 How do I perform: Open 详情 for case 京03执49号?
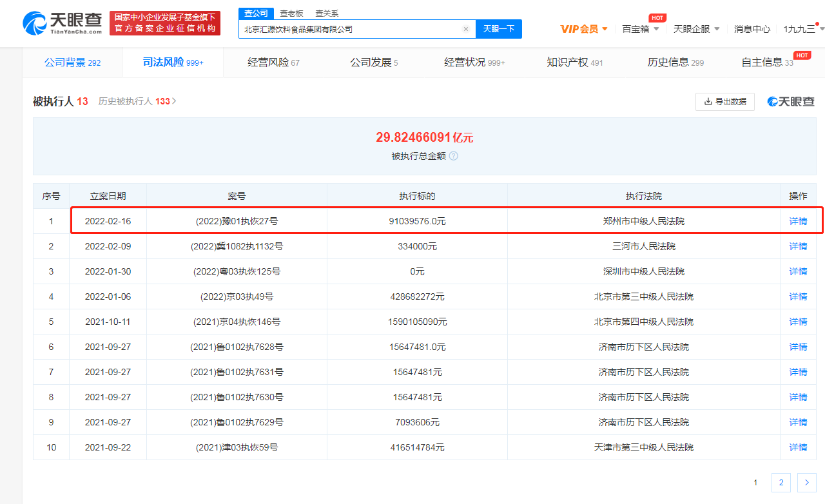(x=798, y=296)
